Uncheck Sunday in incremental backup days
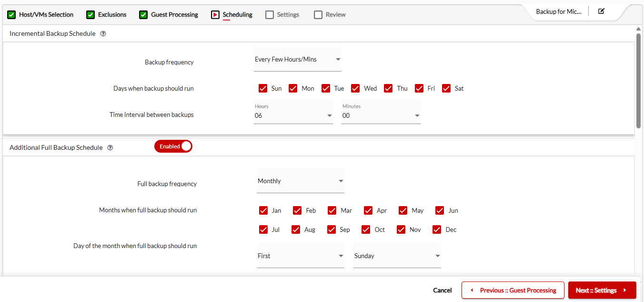This screenshot has height=302, width=644. tap(263, 88)
